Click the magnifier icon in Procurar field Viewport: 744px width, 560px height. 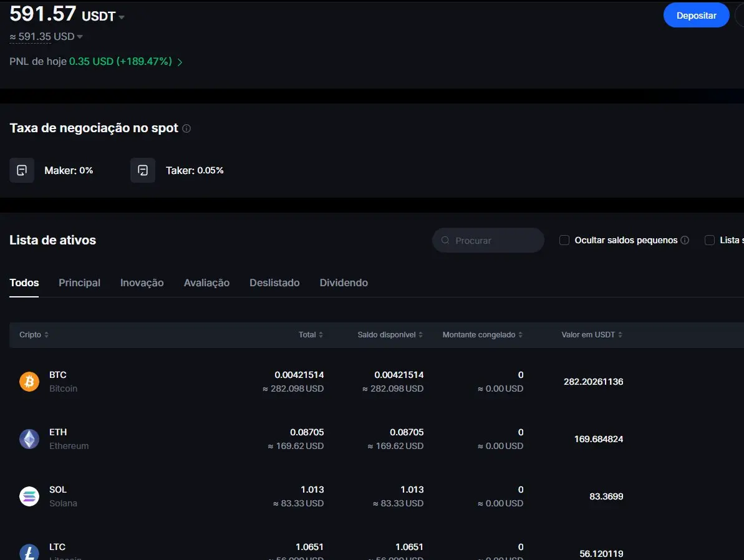click(x=445, y=240)
